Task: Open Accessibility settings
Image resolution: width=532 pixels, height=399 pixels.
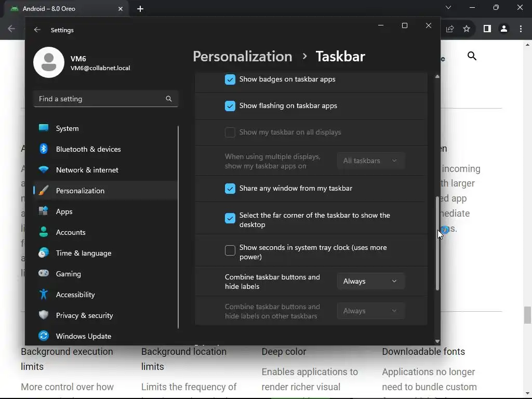Action: 105,294
